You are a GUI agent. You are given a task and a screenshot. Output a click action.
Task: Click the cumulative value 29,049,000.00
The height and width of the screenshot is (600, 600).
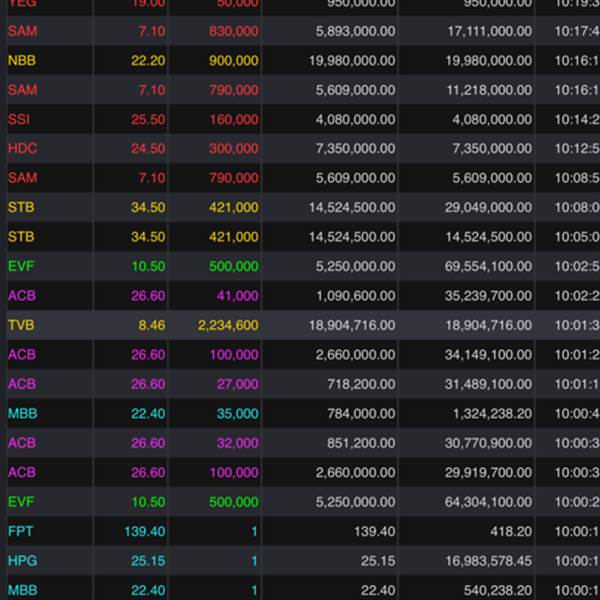488,207
